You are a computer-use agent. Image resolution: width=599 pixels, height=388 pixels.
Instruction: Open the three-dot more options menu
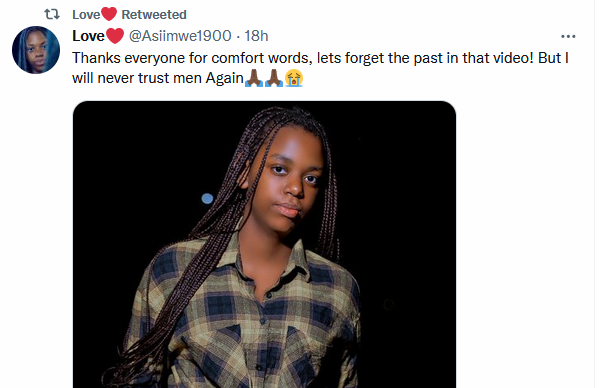[568, 36]
